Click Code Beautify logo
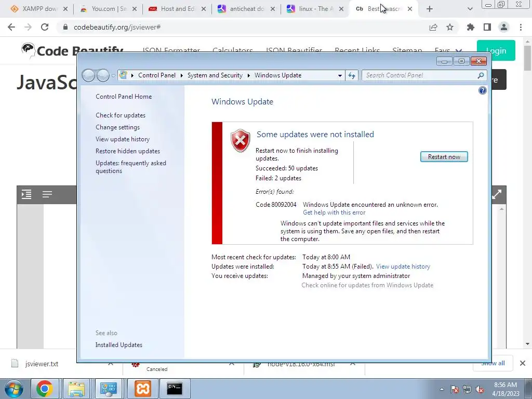 (x=72, y=51)
